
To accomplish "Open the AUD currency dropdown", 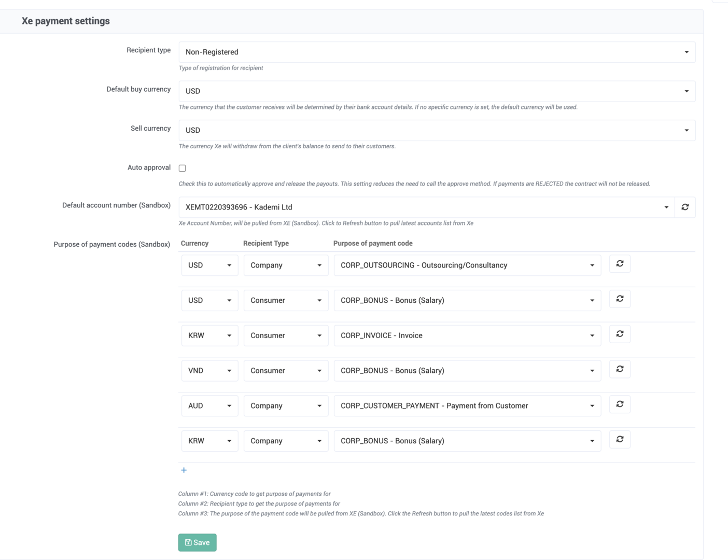I will (x=209, y=405).
